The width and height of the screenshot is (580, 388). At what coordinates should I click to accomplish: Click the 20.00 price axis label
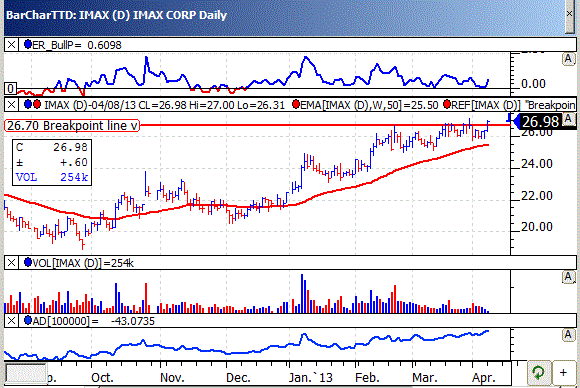(x=537, y=227)
